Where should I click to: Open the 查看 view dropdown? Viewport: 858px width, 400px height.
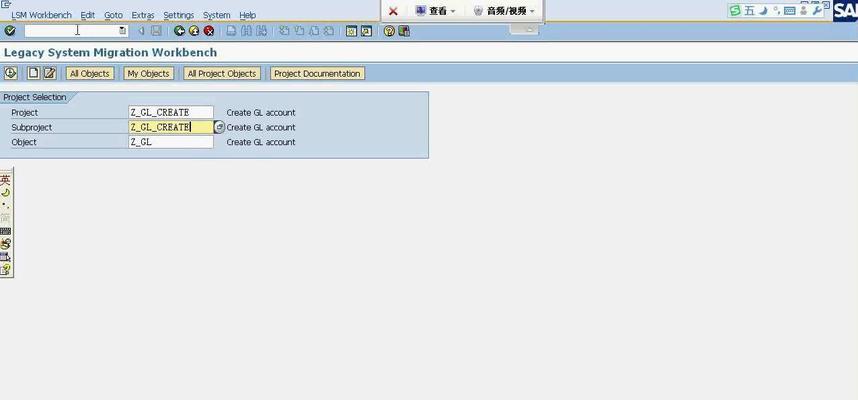[x=436, y=11]
